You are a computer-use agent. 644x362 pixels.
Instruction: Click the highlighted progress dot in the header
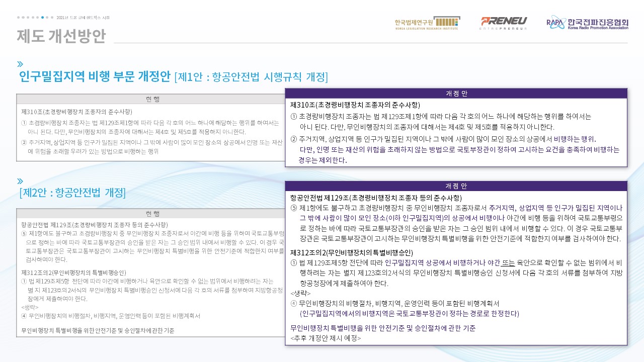tap(43, 17)
